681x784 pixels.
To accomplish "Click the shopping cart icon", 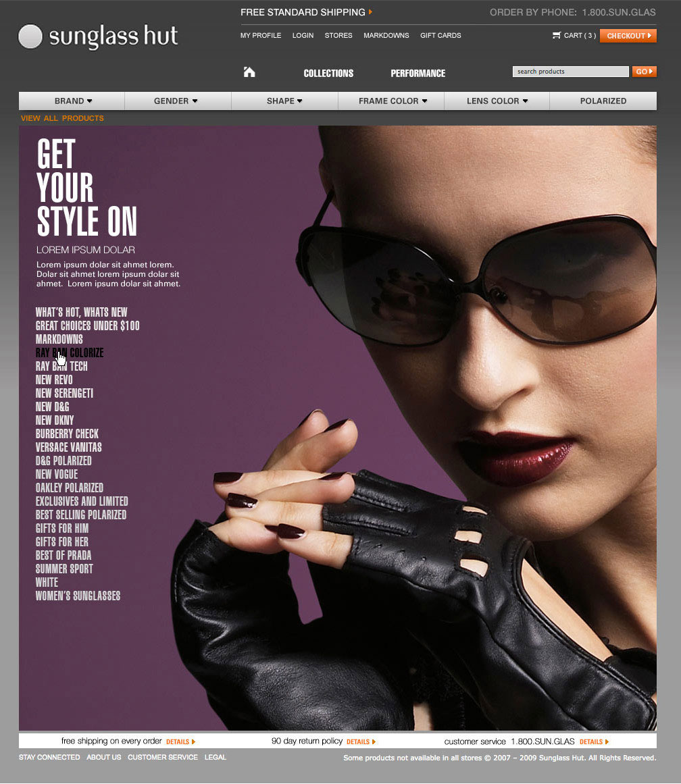I will (557, 35).
